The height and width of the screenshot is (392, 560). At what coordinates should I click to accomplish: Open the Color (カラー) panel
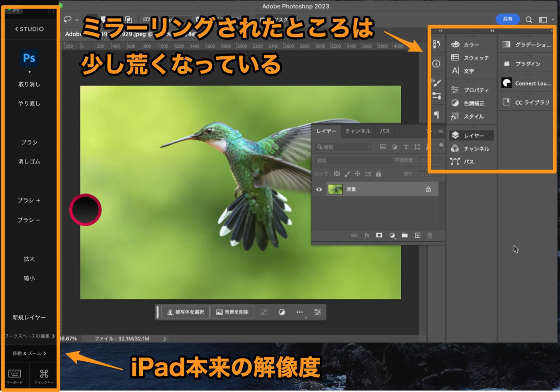(x=465, y=45)
